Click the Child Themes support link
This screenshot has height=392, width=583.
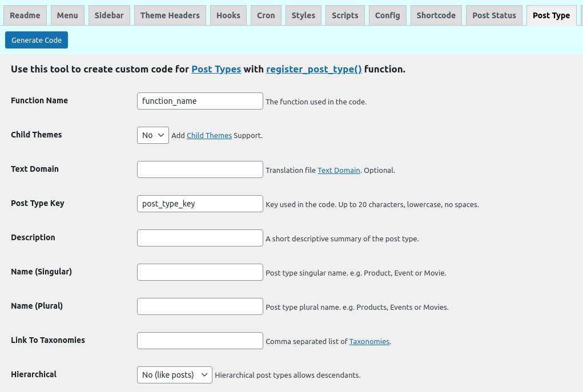[209, 136]
